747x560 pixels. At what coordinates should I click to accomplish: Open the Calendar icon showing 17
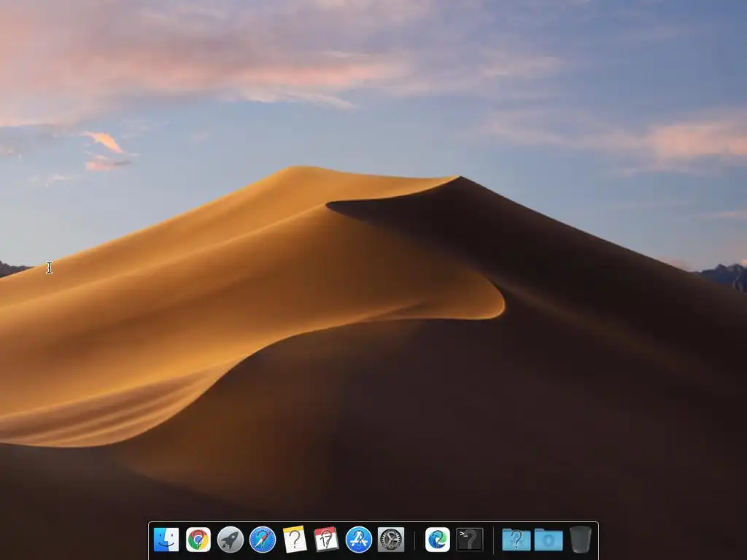(x=326, y=540)
